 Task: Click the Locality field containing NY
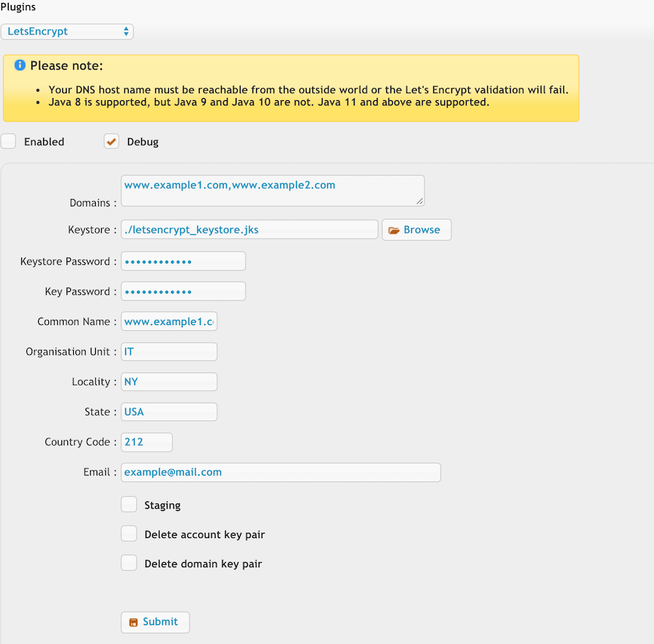(x=169, y=381)
